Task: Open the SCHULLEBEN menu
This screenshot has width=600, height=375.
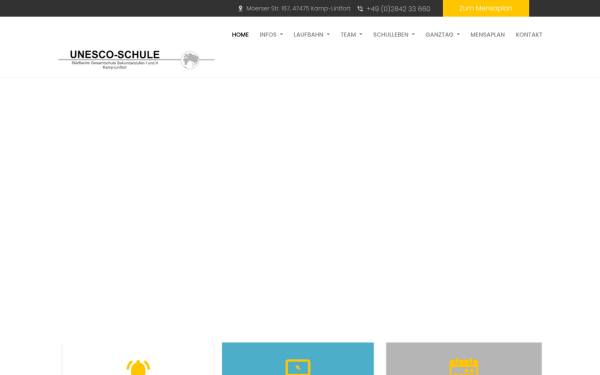Action: pos(391,34)
